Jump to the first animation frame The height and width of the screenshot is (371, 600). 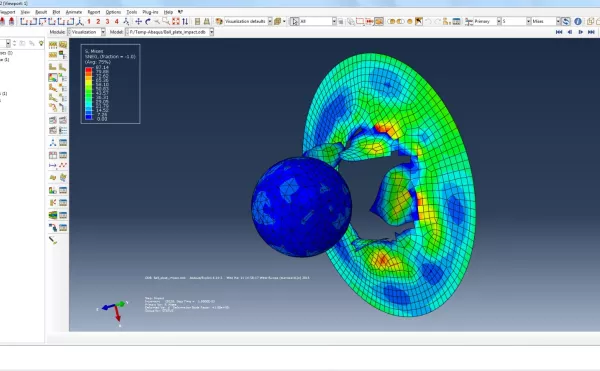pyautogui.click(x=559, y=32)
